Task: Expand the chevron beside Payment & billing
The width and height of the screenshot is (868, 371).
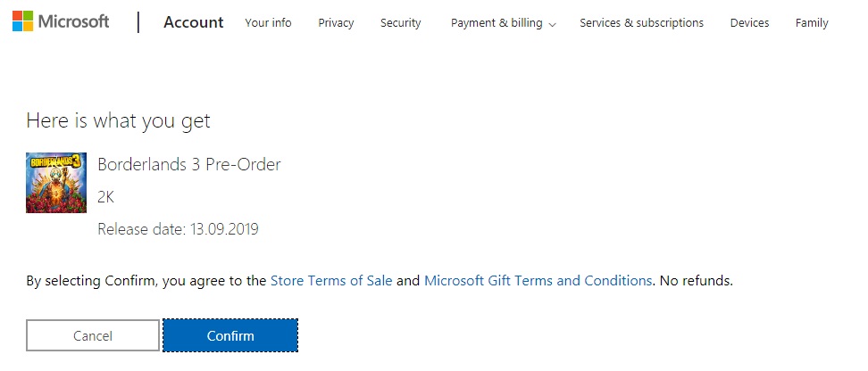Action: (x=552, y=24)
